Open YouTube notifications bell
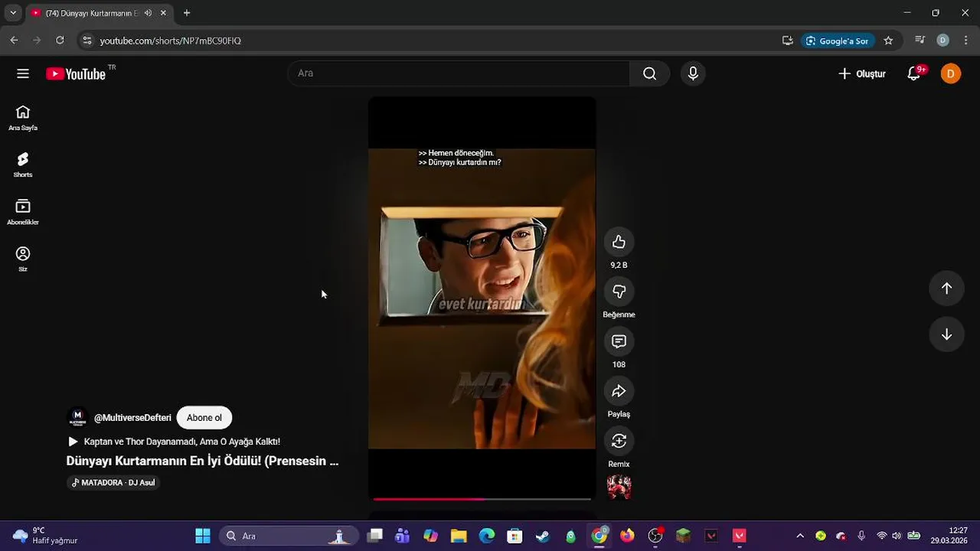Image resolution: width=980 pixels, height=551 pixels. (x=914, y=73)
